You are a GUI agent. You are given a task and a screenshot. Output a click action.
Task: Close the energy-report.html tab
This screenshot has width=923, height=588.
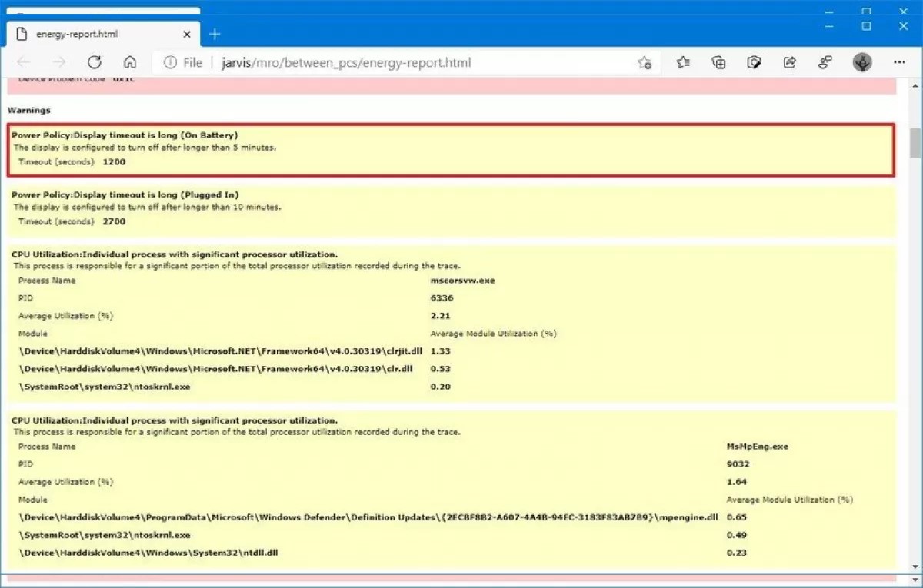point(187,34)
